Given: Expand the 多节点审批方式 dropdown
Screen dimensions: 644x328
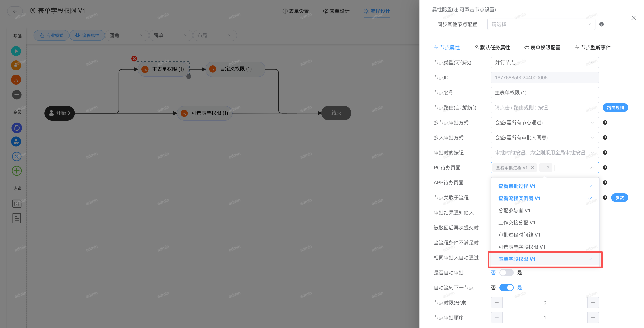Looking at the screenshot, I should coord(545,123).
